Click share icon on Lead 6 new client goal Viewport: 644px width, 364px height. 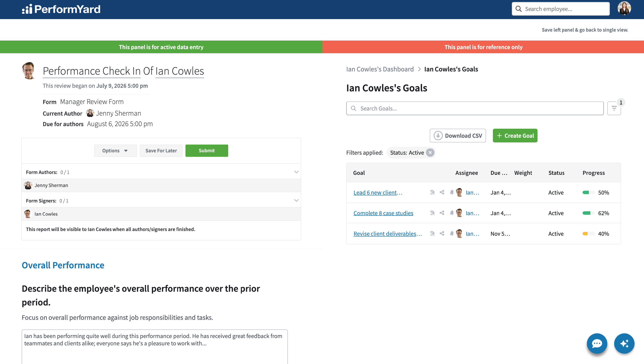pyautogui.click(x=442, y=192)
